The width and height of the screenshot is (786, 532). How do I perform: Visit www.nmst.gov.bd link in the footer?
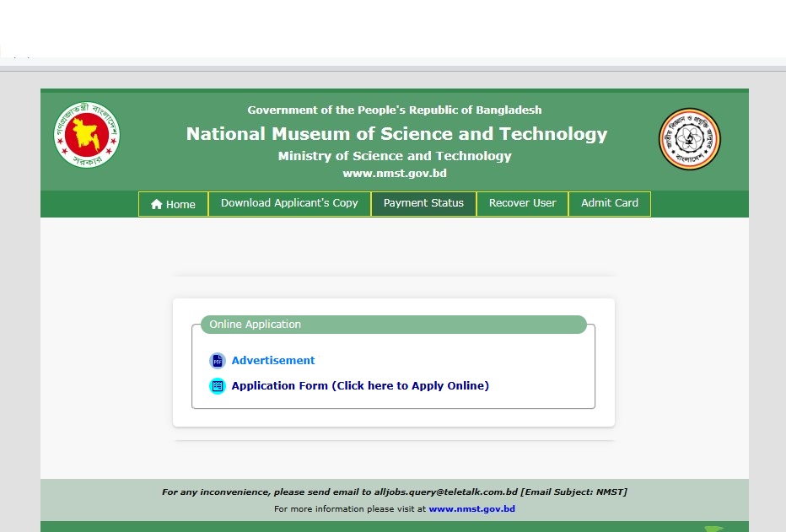click(x=471, y=509)
